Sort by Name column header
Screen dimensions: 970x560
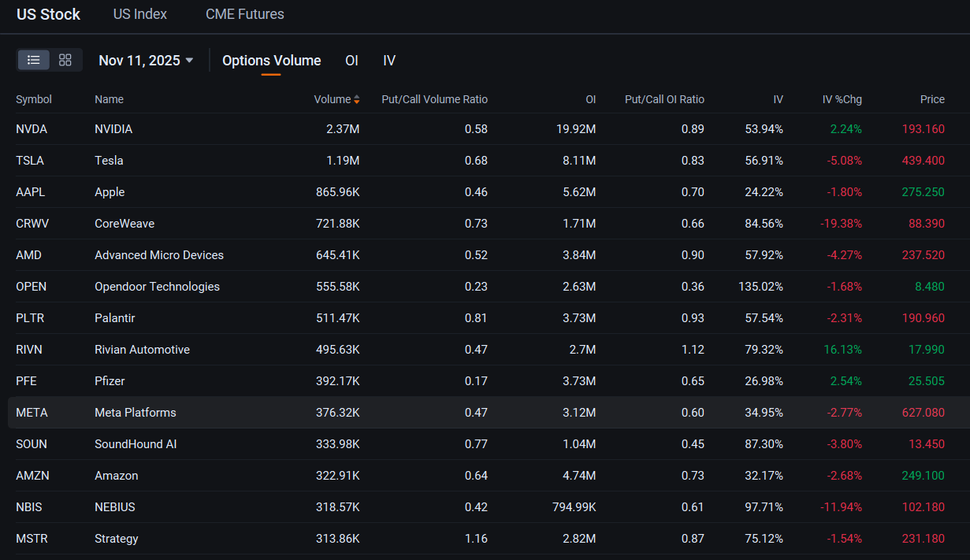pyautogui.click(x=109, y=99)
